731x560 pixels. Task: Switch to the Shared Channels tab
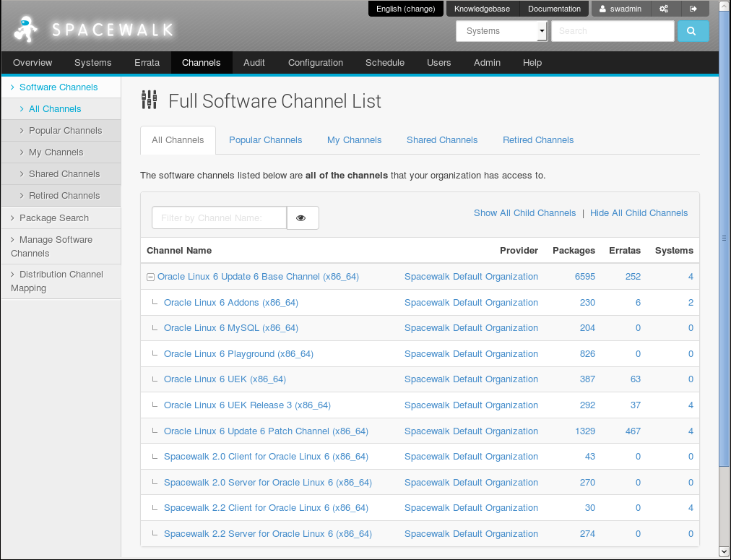[x=442, y=140]
